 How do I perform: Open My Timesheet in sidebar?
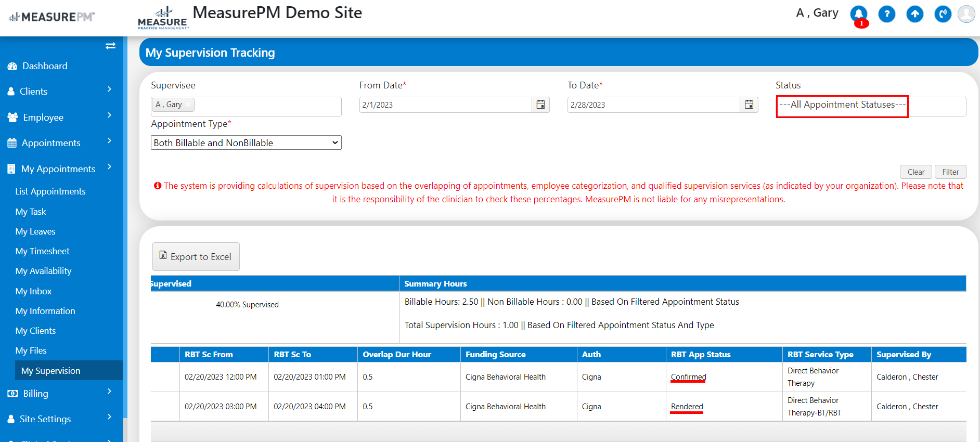tap(42, 251)
